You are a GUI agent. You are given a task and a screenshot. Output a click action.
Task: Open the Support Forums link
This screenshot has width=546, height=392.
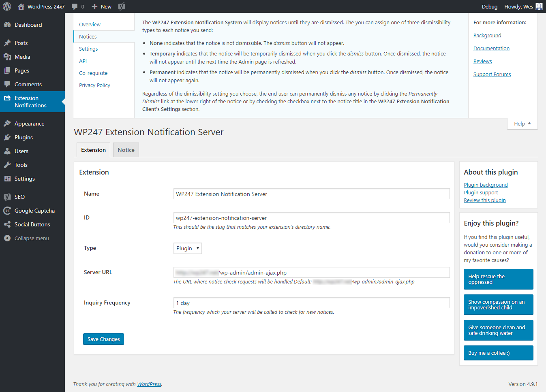492,74
